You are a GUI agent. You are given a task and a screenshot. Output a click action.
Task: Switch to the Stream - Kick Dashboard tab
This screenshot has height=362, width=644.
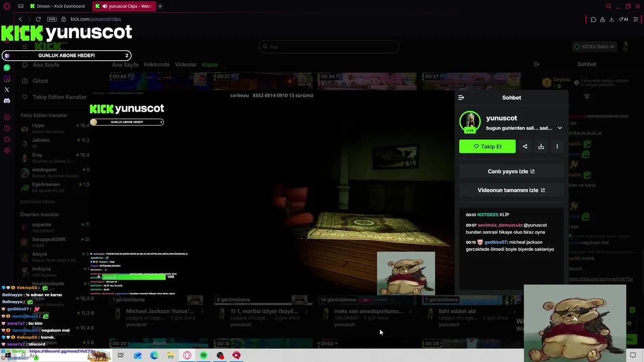tap(57, 6)
